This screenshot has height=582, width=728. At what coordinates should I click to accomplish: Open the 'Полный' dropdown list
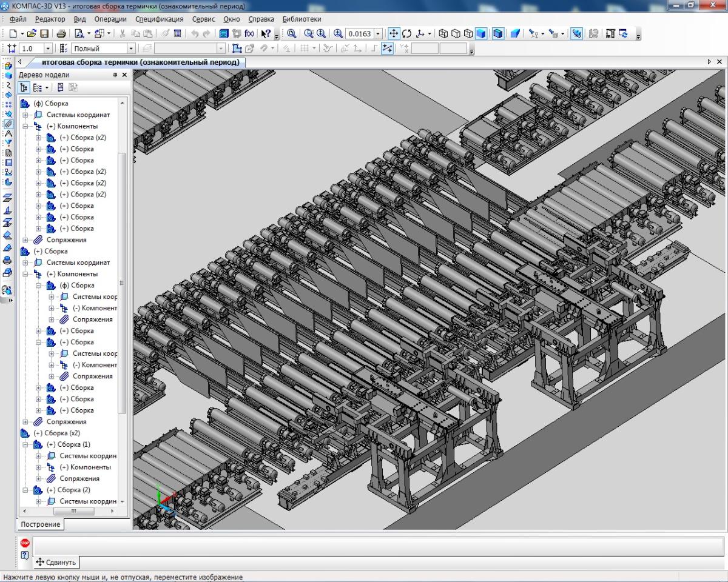pyautogui.click(x=130, y=48)
